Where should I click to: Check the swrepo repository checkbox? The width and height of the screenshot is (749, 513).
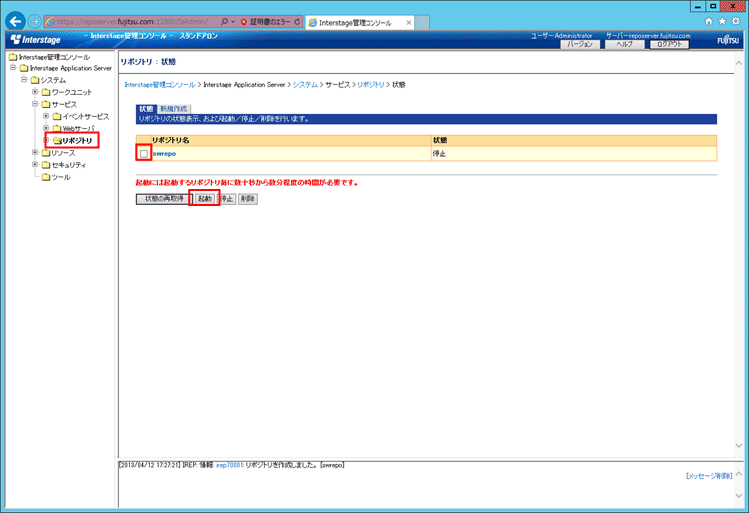click(145, 153)
